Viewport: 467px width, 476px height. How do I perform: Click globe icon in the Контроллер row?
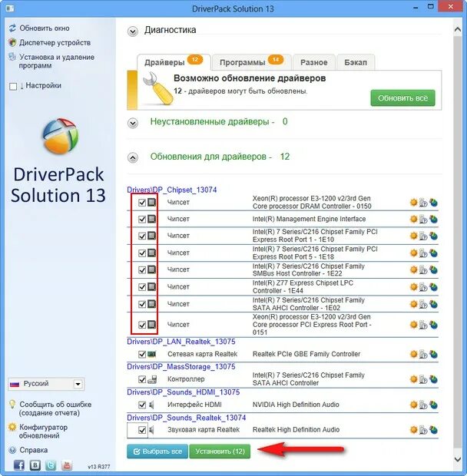tap(434, 378)
